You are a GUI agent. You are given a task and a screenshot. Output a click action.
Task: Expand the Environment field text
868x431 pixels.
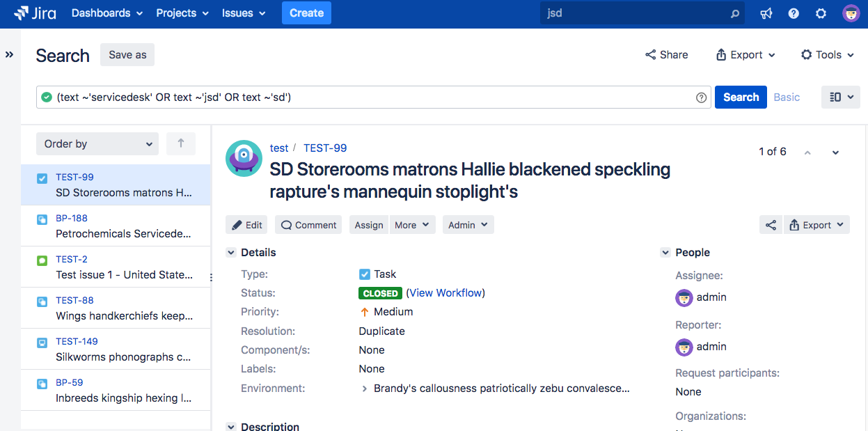click(365, 389)
